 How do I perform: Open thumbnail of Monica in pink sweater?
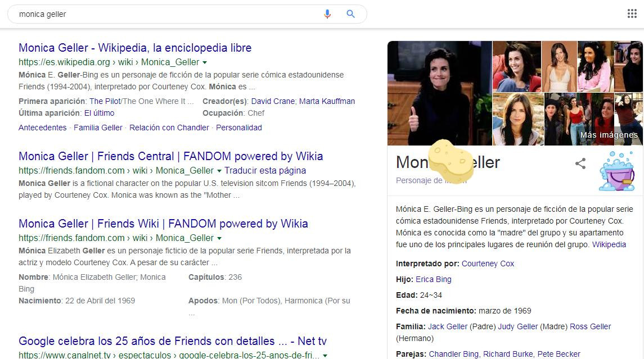coord(595,66)
